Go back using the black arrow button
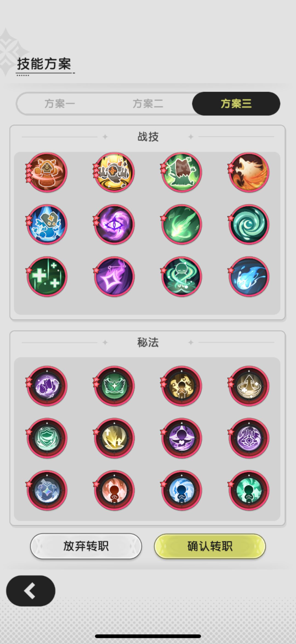The image size is (296, 644). tap(31, 591)
